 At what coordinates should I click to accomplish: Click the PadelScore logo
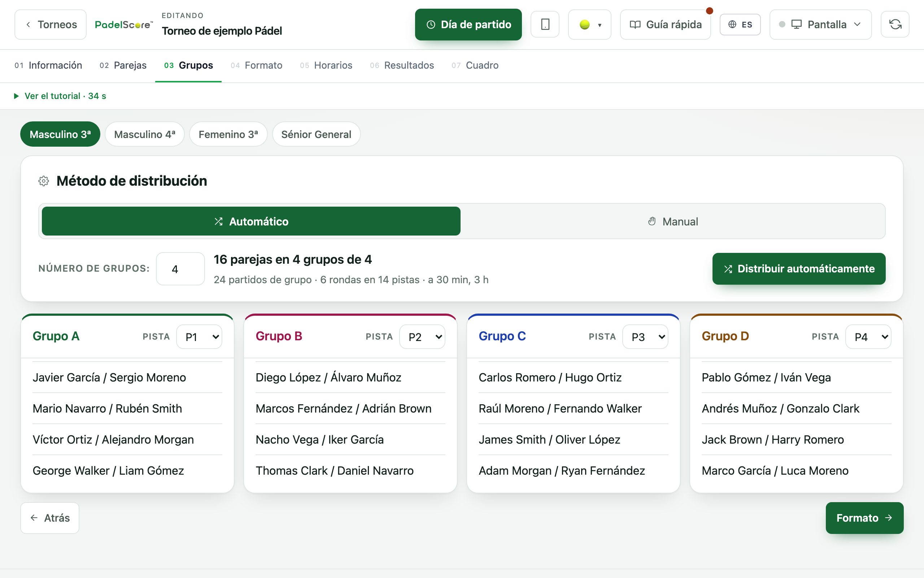click(124, 25)
